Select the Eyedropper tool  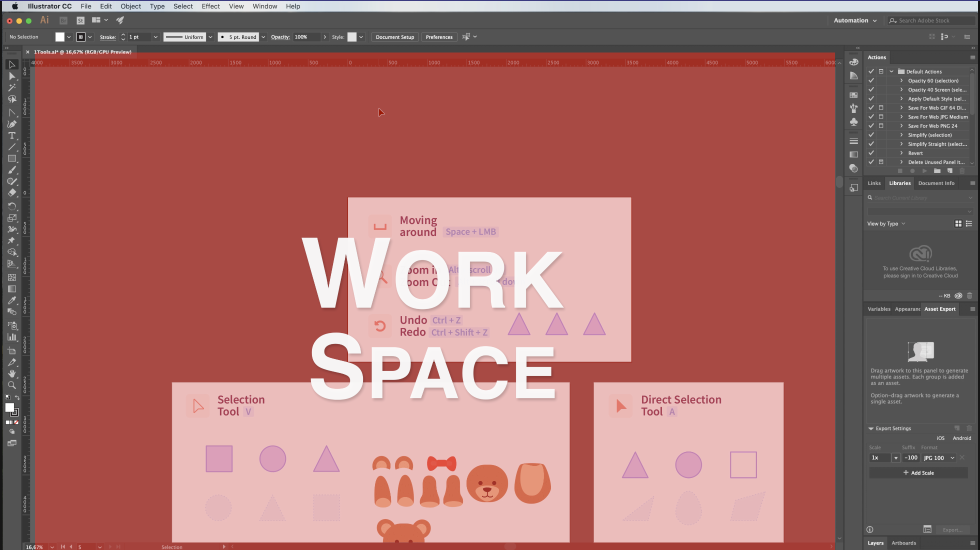(12, 300)
